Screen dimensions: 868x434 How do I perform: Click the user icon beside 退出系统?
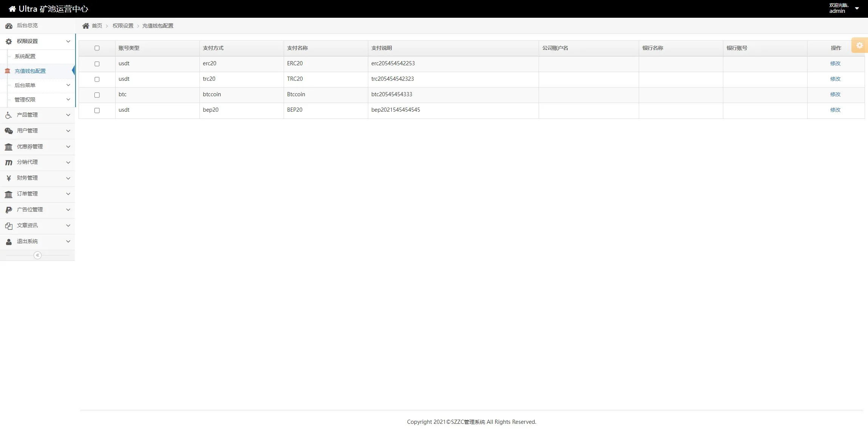pyautogui.click(x=9, y=242)
